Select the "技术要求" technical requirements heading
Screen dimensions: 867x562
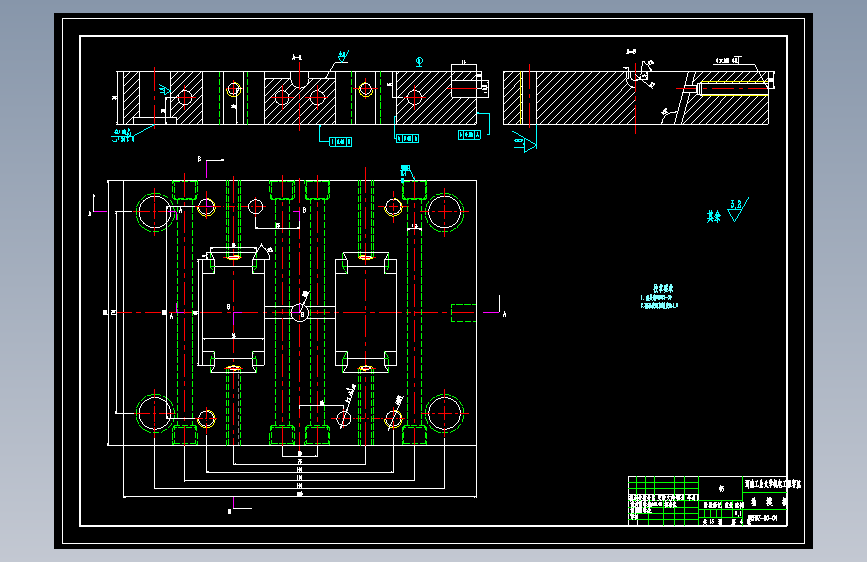[x=663, y=288]
